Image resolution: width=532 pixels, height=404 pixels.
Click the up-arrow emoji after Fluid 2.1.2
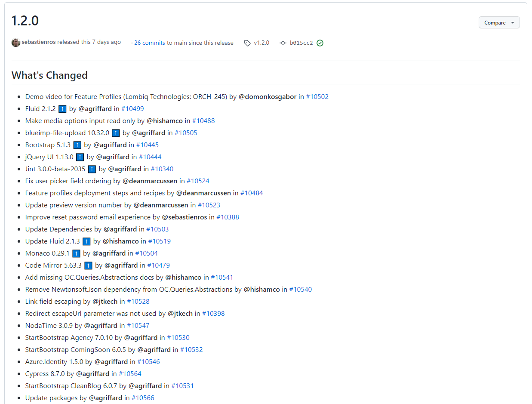(62, 109)
